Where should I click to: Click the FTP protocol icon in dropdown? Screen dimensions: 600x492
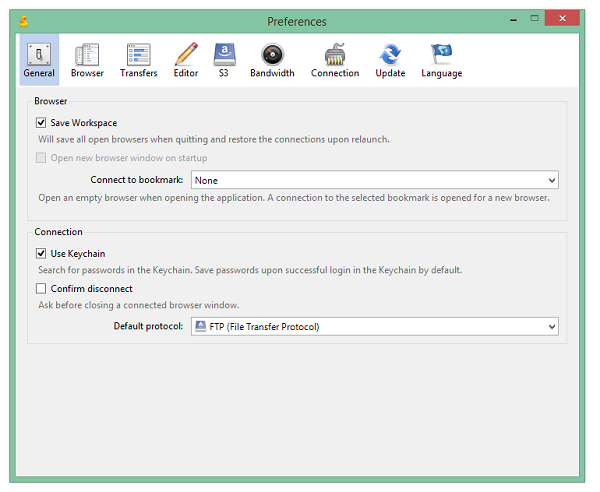tap(201, 326)
